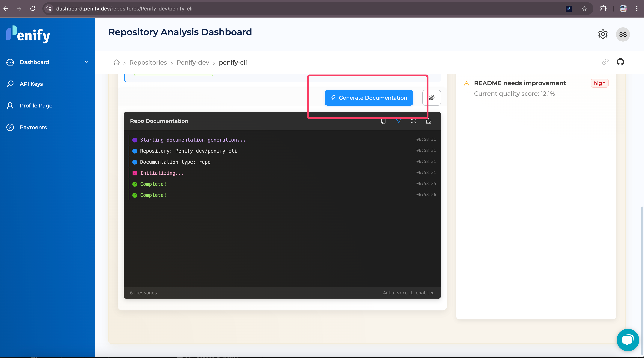Click the Generate Documentation button
The width and height of the screenshot is (644, 358).
pyautogui.click(x=368, y=98)
